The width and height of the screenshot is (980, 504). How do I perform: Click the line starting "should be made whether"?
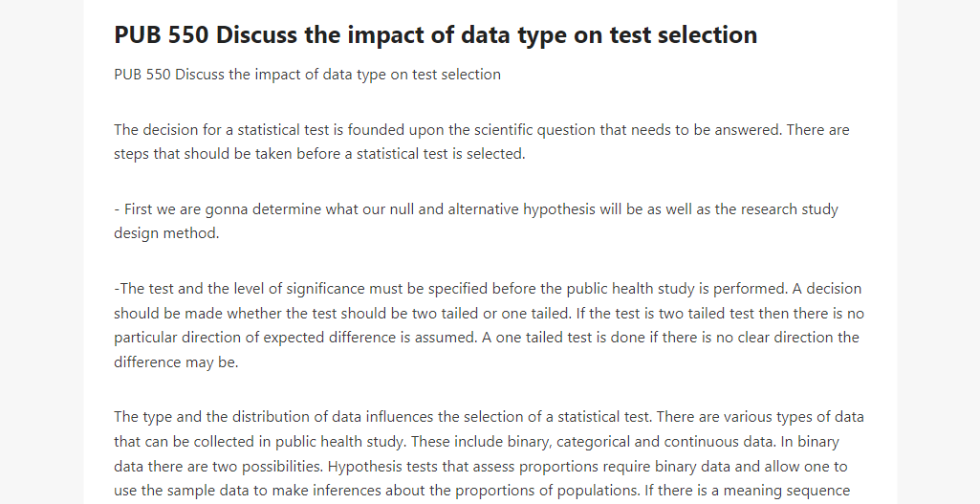click(x=489, y=314)
